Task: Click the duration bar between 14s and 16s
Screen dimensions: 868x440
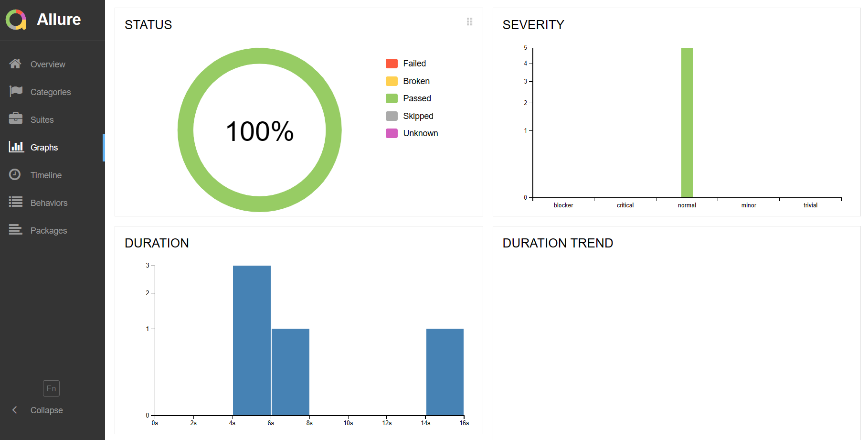Action: pos(445,372)
